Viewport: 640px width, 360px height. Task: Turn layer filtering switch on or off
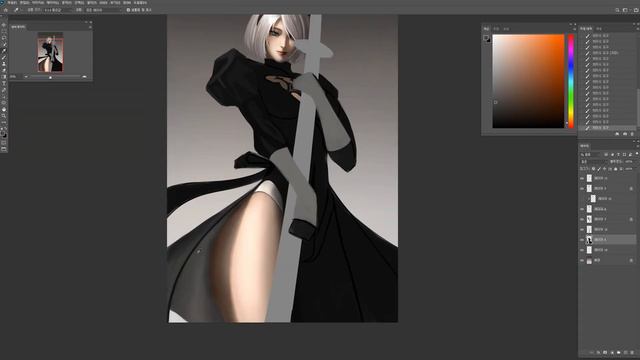pyautogui.click(x=637, y=154)
